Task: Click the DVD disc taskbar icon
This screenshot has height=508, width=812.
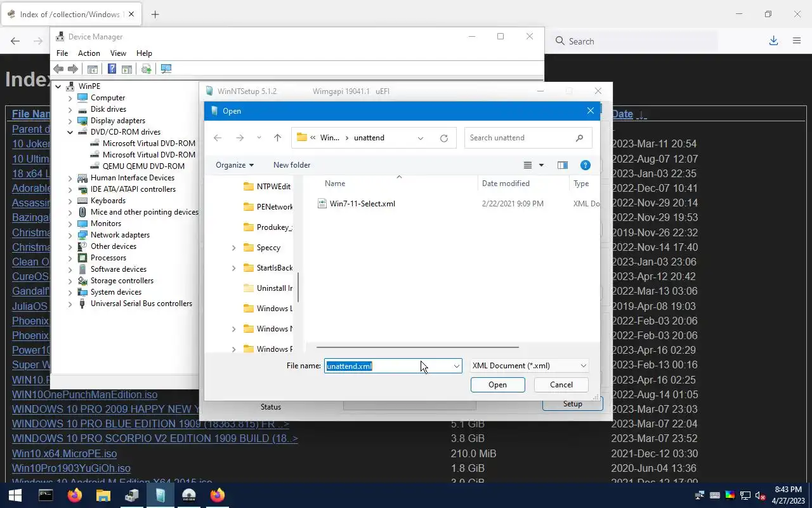Action: coord(189,495)
